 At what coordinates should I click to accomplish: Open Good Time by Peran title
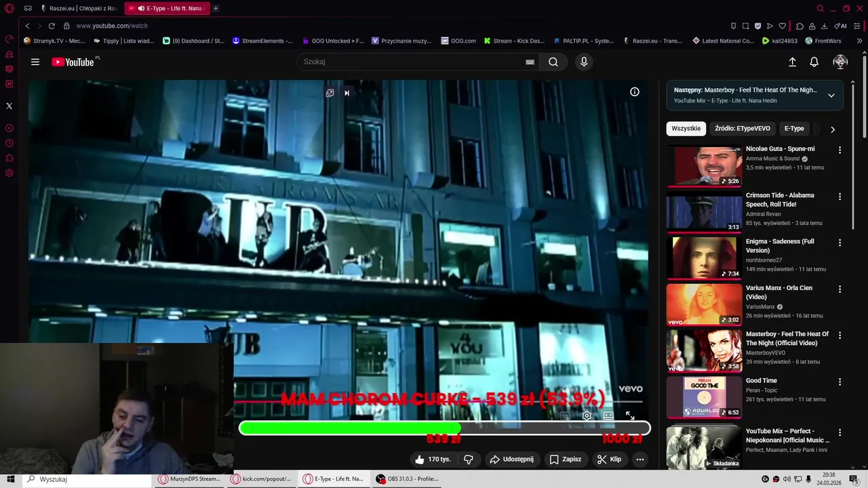[x=762, y=381]
